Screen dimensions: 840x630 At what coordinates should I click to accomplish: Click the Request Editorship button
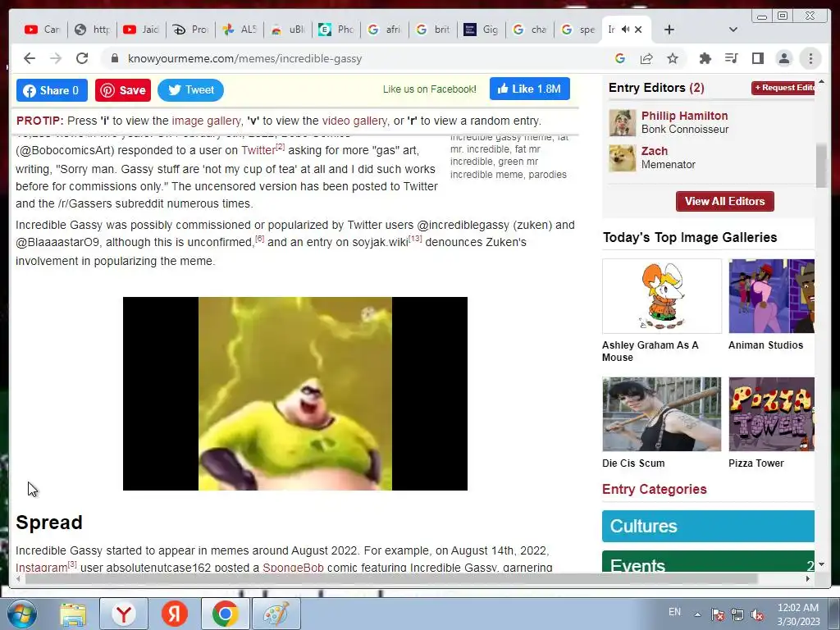(x=783, y=87)
